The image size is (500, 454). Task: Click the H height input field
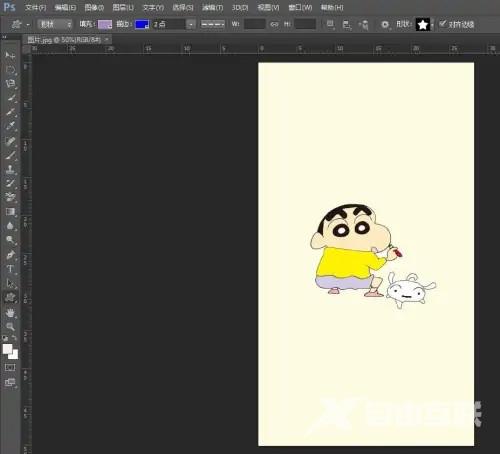point(305,24)
